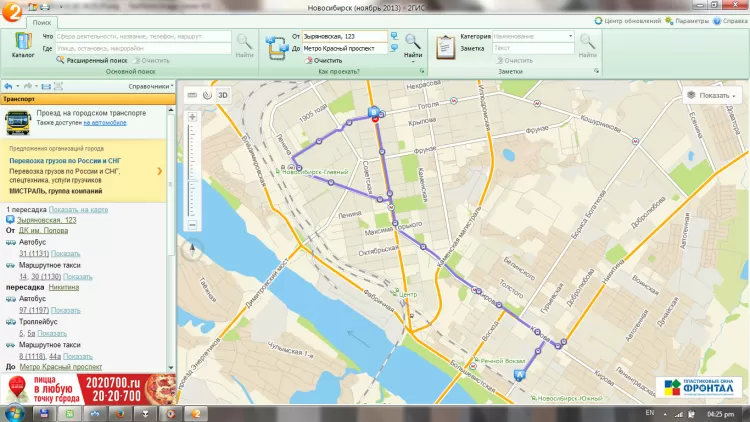The image size is (750, 422).
Task: Click the scroll down arrow in results panel
Action: 171,367
